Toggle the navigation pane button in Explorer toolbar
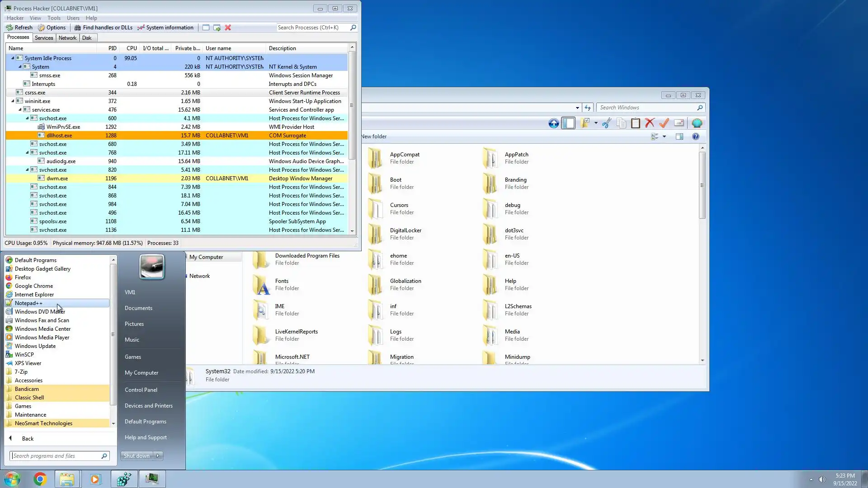The image size is (868, 488). tap(568, 123)
